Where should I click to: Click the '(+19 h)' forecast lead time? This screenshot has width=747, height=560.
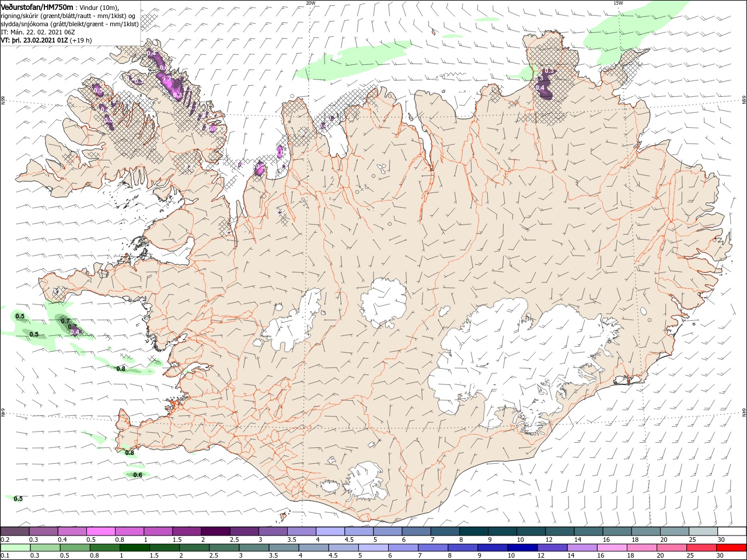tap(81, 40)
